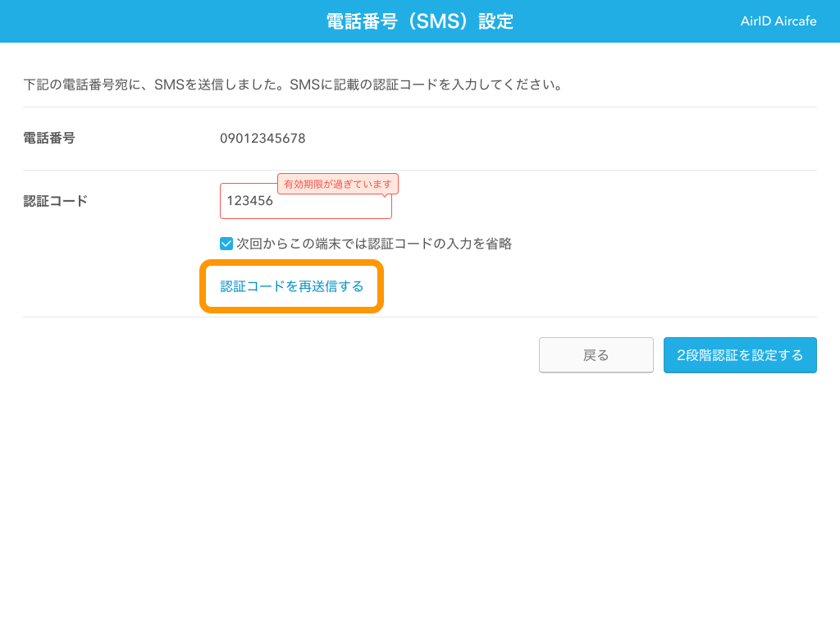Image resolution: width=840 pixels, height=630 pixels.
Task: Click the 有効期限が過ぎています warning message
Action: click(x=339, y=183)
